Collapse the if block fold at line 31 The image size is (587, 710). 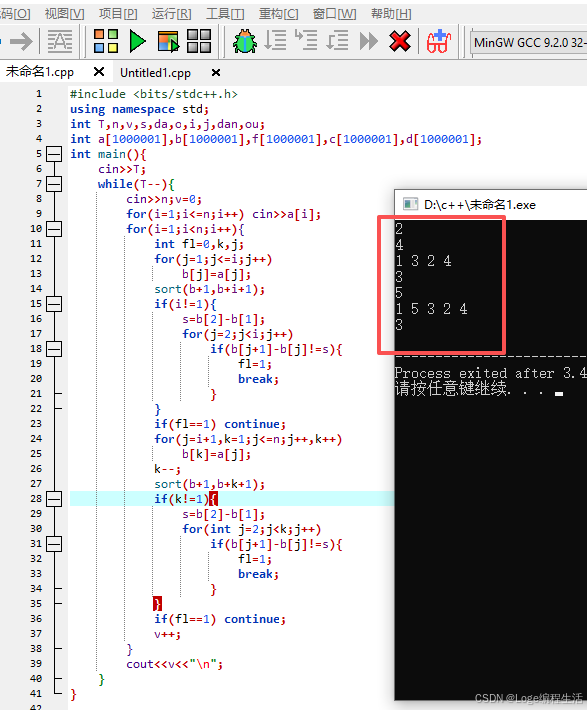[x=54, y=543]
